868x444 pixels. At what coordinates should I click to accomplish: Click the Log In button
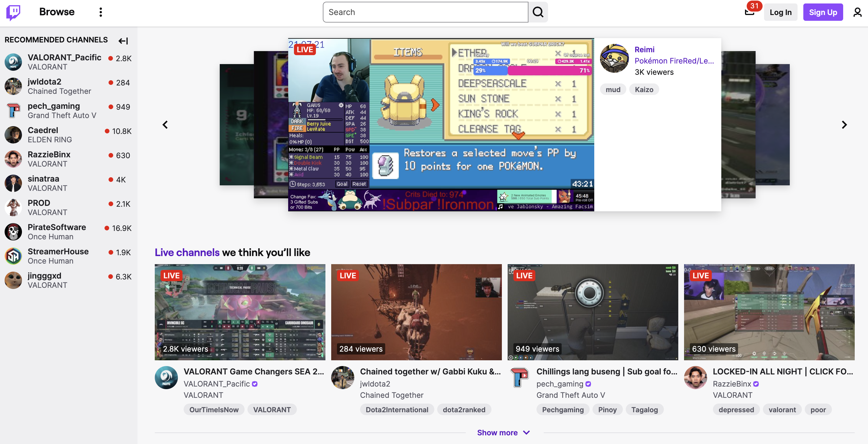coord(780,12)
